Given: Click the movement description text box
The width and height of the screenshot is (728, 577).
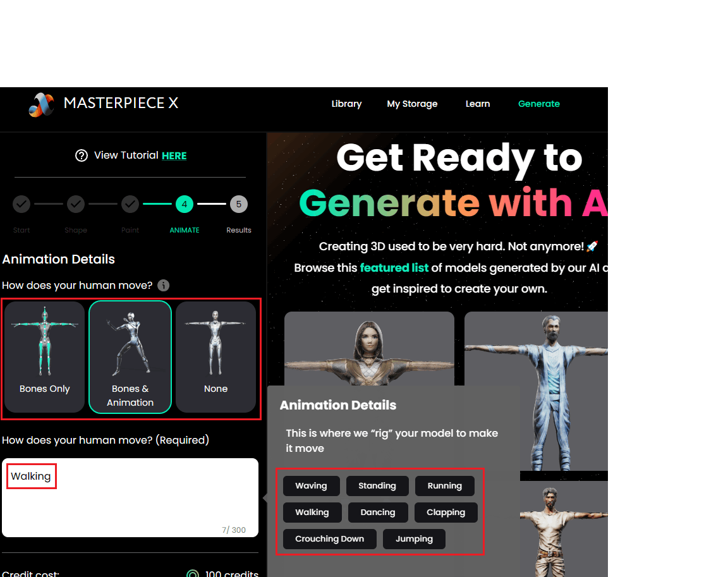Looking at the screenshot, I should (130, 497).
